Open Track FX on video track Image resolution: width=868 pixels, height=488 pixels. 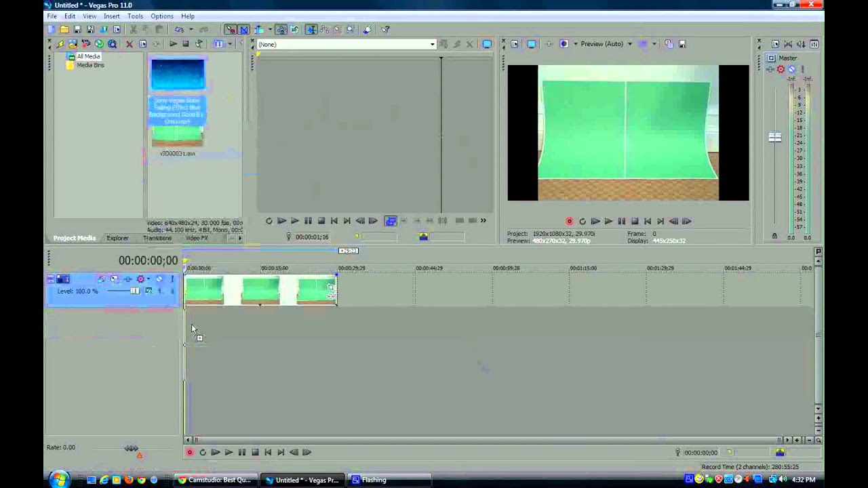[x=140, y=279]
